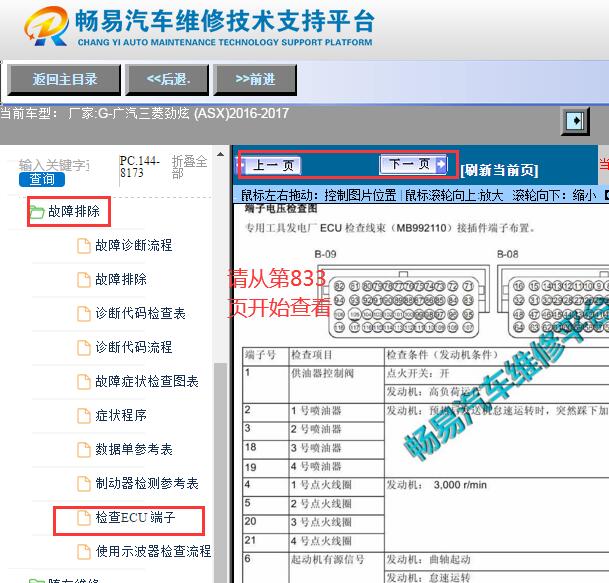Open 诊断代码检查表 tree item
Viewport: 609px width, 583px height.
pyautogui.click(x=140, y=313)
